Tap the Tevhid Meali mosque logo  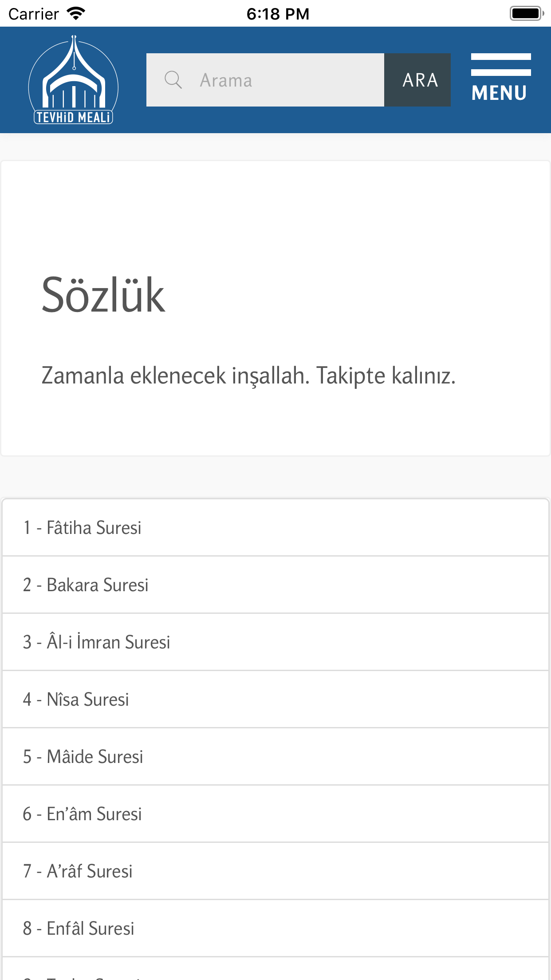72,80
